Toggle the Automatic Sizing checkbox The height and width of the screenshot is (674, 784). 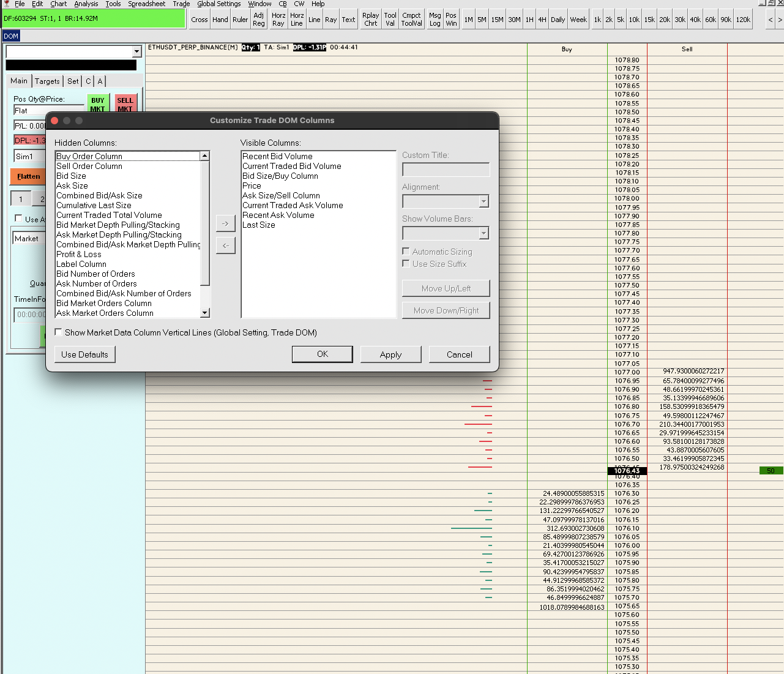(x=406, y=252)
